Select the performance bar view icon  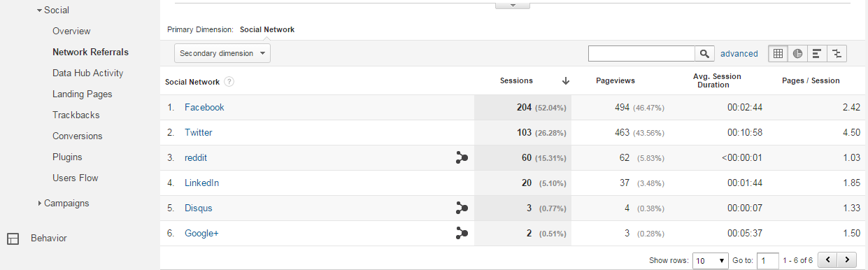(x=817, y=54)
